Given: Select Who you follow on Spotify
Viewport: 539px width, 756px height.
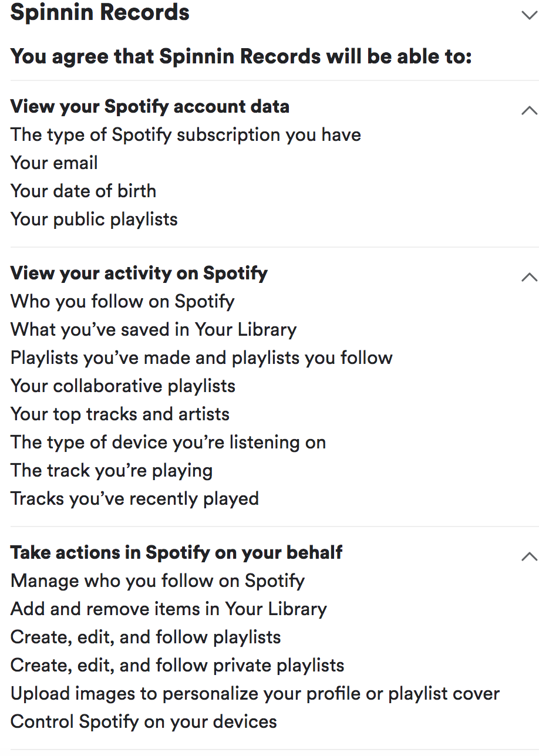Looking at the screenshot, I should point(122,301).
